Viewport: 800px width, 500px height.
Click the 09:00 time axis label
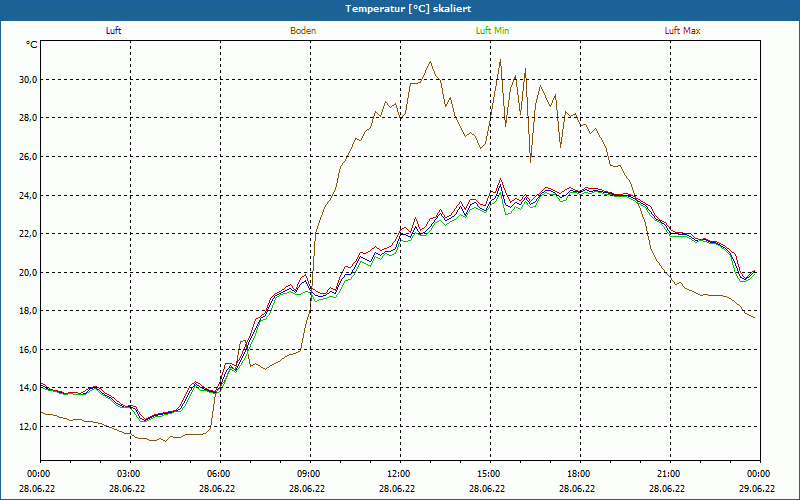tap(310, 474)
